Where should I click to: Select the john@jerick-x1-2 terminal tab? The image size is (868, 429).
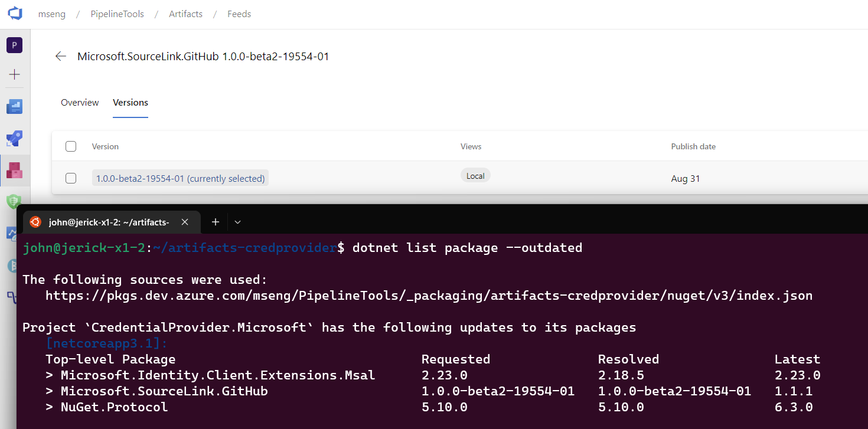(109, 222)
